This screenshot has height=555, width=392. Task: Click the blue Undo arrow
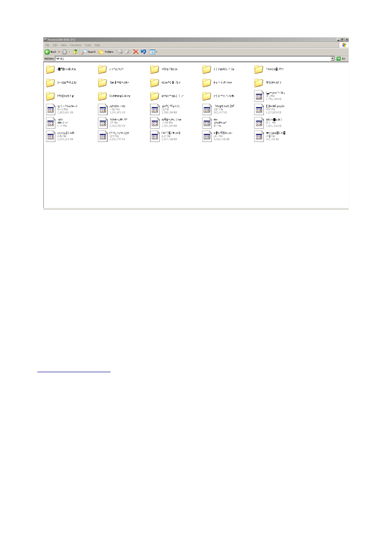tap(143, 52)
